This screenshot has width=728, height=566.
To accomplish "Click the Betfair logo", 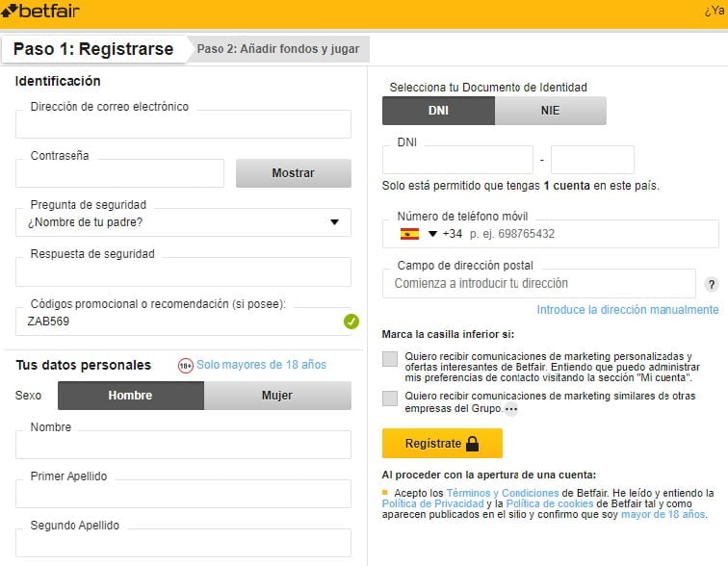I will click(40, 11).
